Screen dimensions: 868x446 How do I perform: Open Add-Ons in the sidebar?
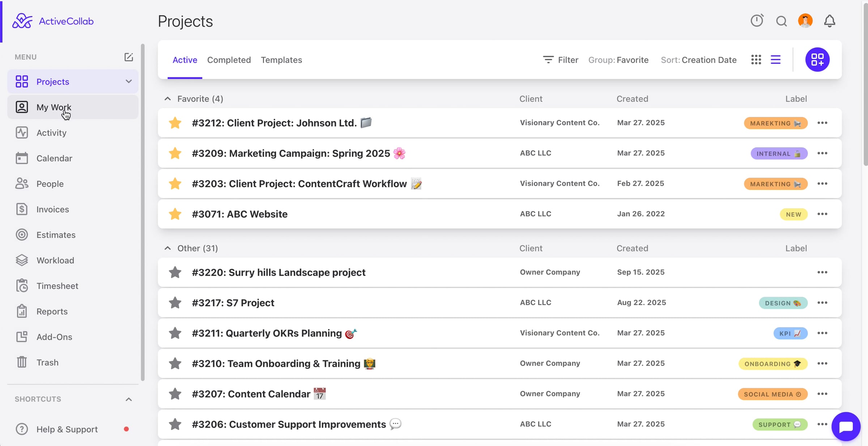[x=73, y=337]
